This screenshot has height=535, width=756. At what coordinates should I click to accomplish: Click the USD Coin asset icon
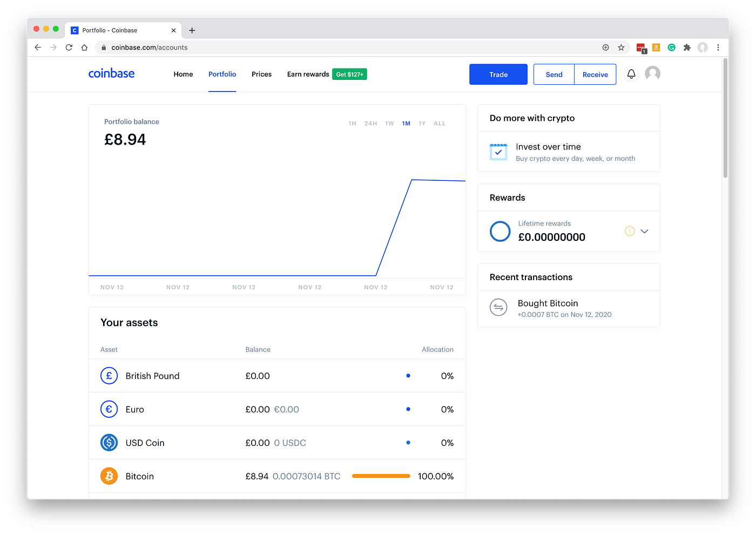click(109, 443)
